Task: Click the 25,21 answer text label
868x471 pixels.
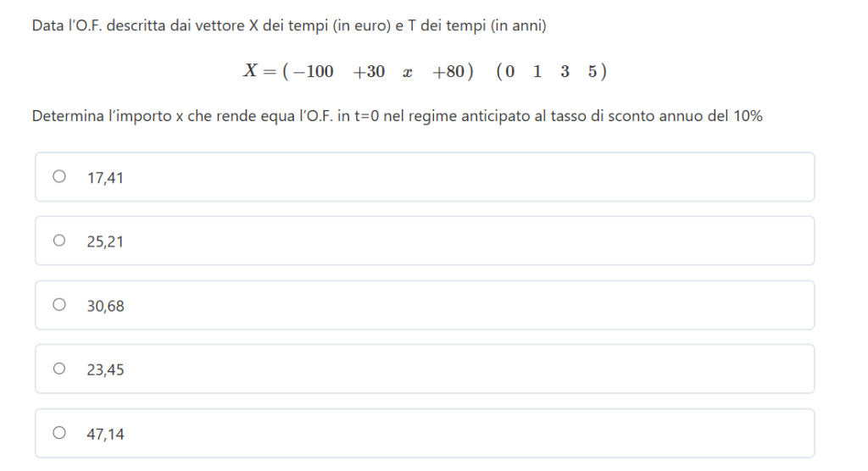Action: [105, 242]
